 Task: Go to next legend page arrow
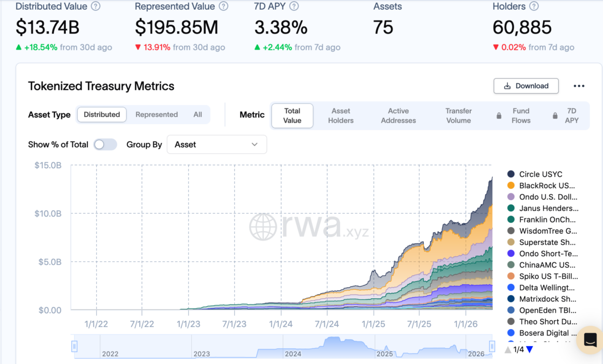point(530,349)
